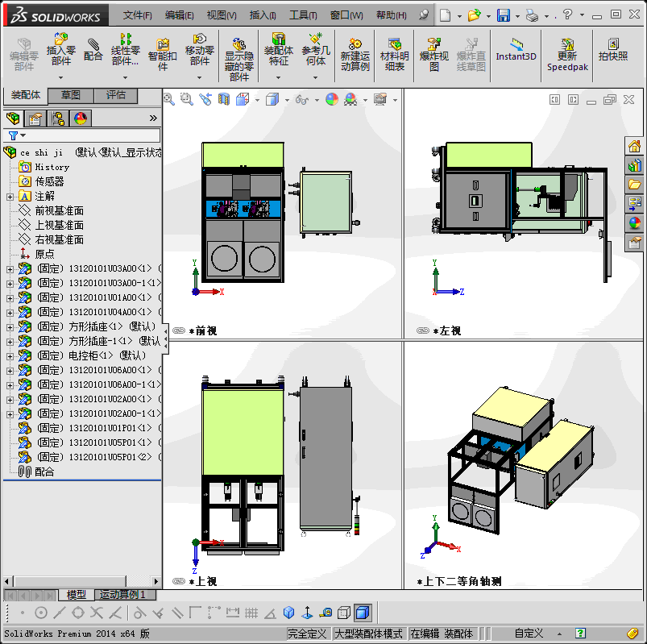
Task: Expand the manager pane tabs chevron
Action: 153,118
